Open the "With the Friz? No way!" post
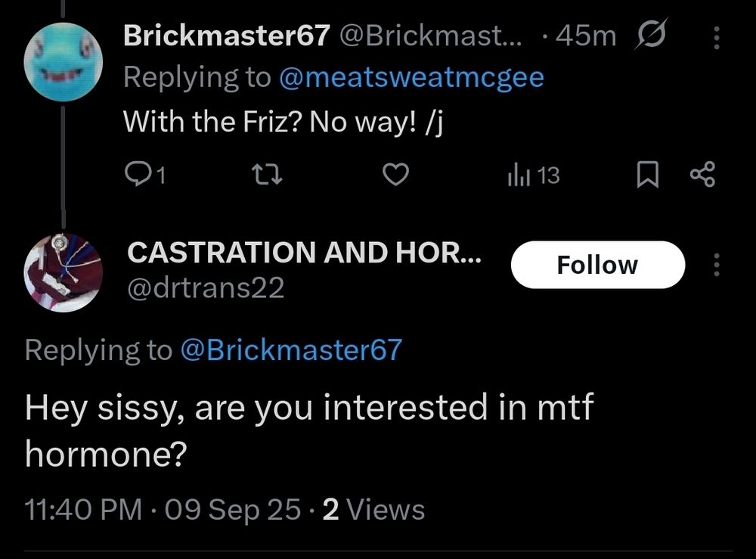This screenshot has height=559, width=756. pos(281,120)
